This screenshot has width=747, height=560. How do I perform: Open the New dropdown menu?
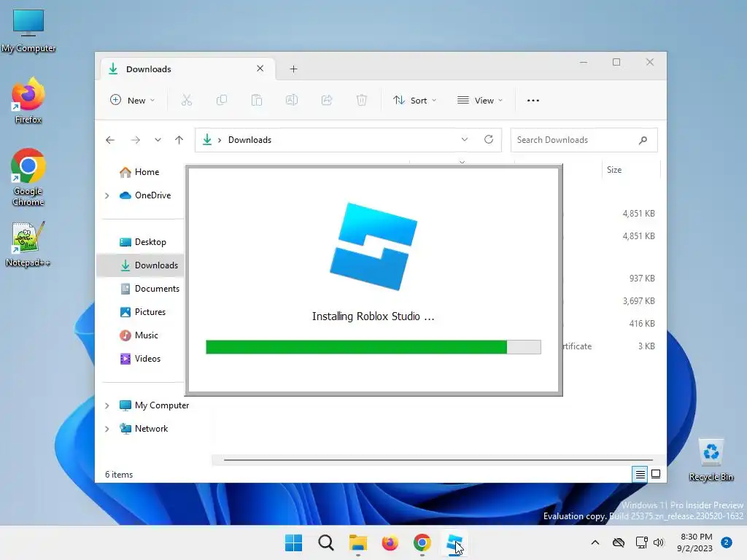coord(133,101)
